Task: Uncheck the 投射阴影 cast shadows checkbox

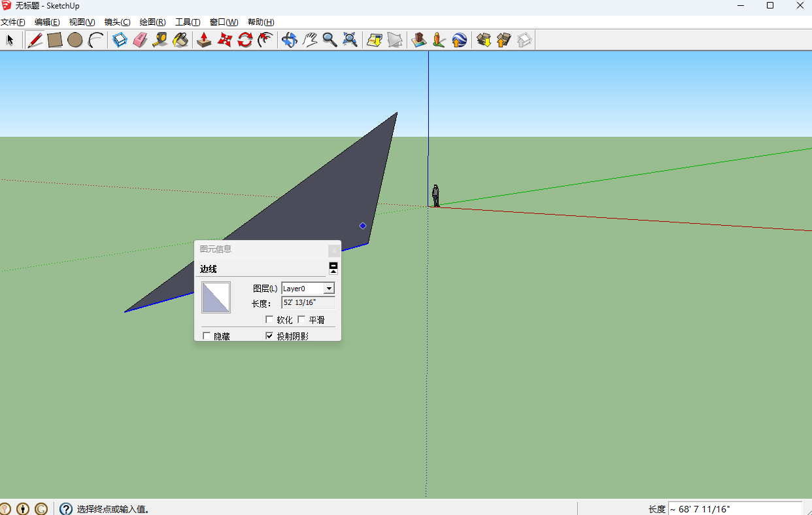Action: (269, 336)
